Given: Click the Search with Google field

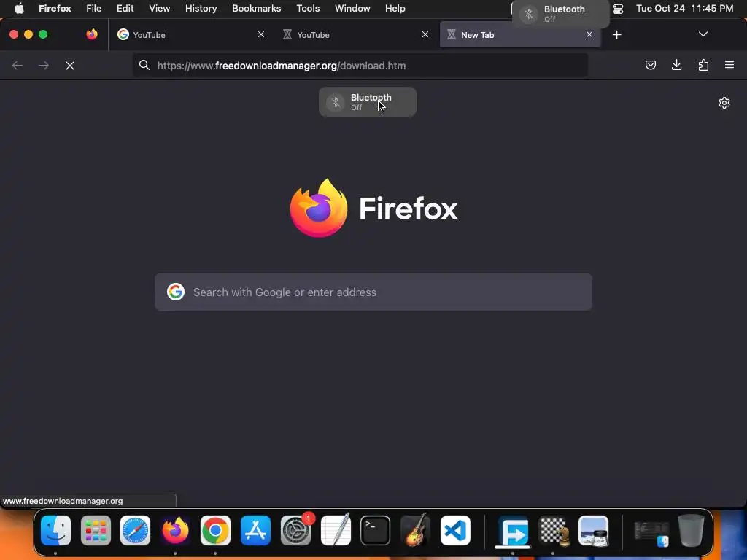Looking at the screenshot, I should click(373, 292).
